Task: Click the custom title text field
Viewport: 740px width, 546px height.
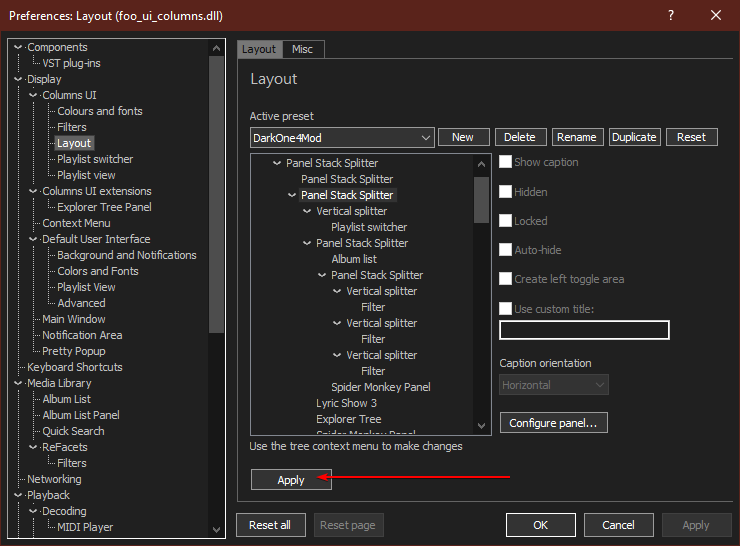Action: (584, 330)
